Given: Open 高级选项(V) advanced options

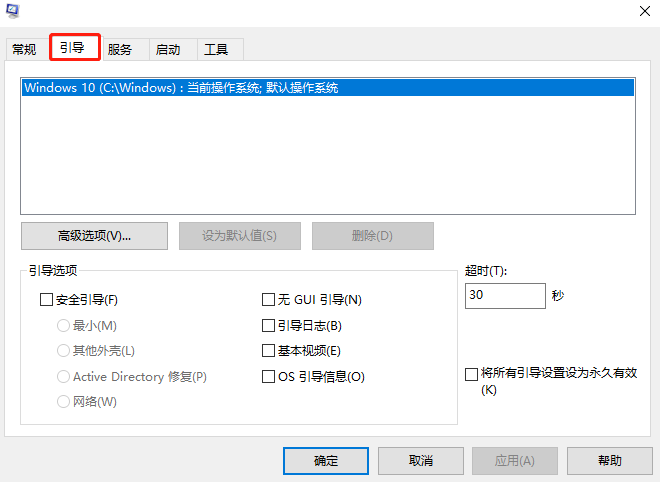Looking at the screenshot, I should pyautogui.click(x=95, y=236).
